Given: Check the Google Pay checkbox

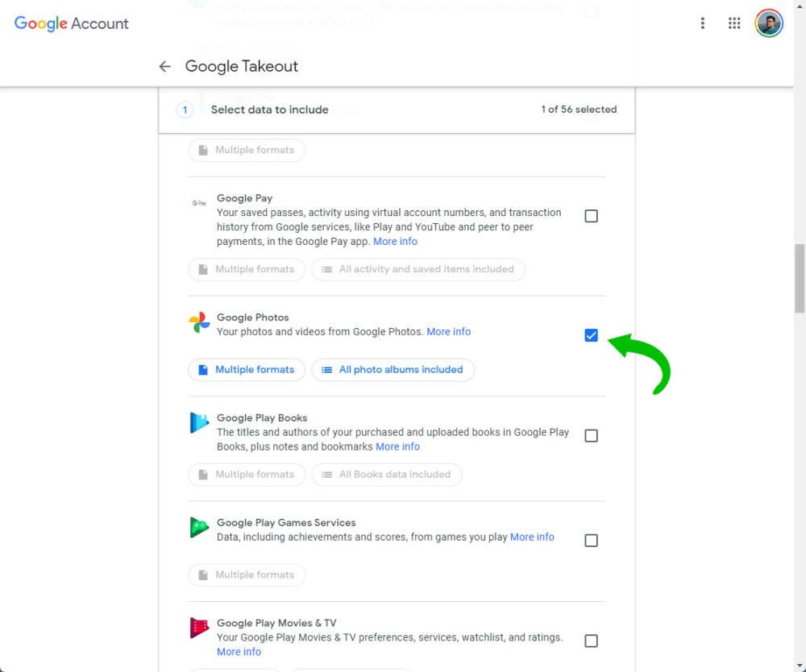Looking at the screenshot, I should [591, 216].
